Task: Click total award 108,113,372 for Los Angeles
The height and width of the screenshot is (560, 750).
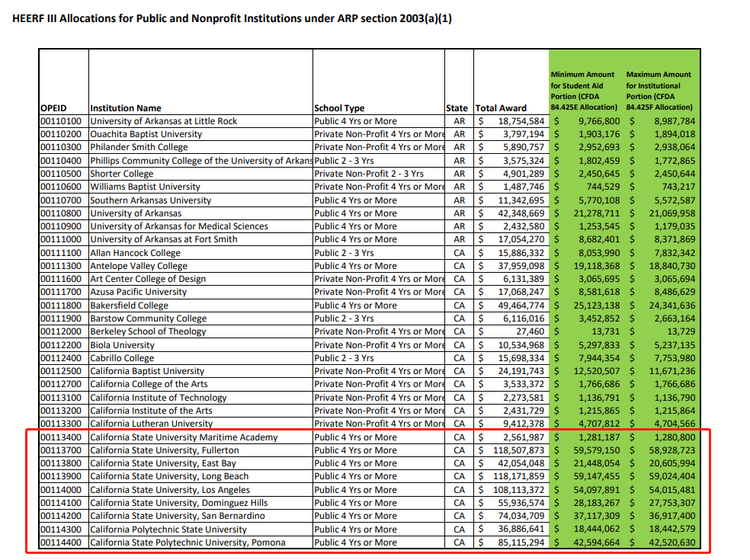Action: (x=518, y=490)
